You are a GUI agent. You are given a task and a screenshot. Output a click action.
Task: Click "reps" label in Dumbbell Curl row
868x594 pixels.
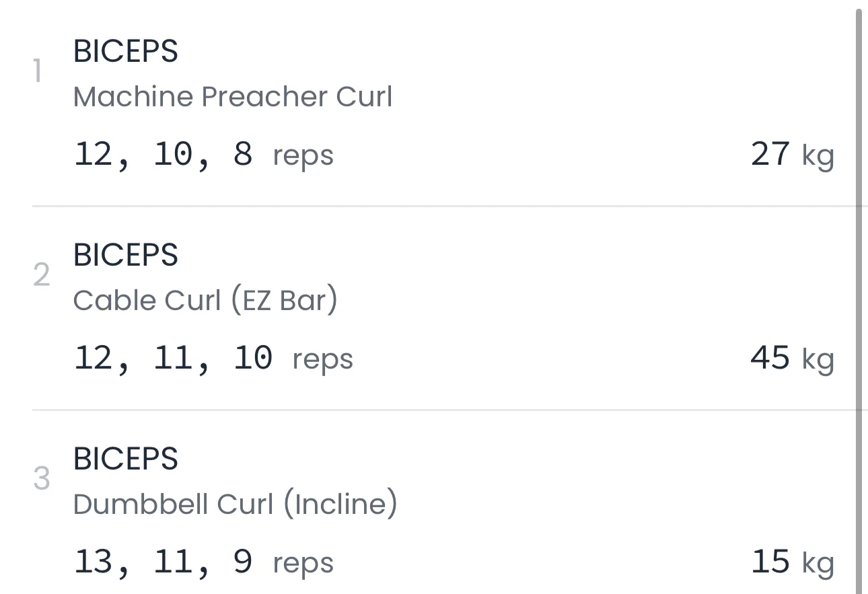pyautogui.click(x=303, y=564)
